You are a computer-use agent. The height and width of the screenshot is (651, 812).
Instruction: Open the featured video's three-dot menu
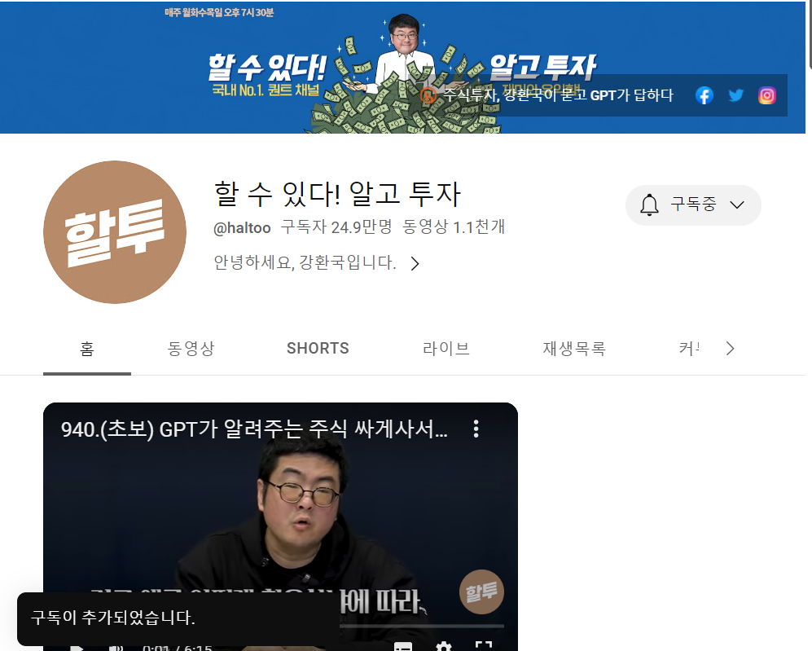(x=476, y=429)
